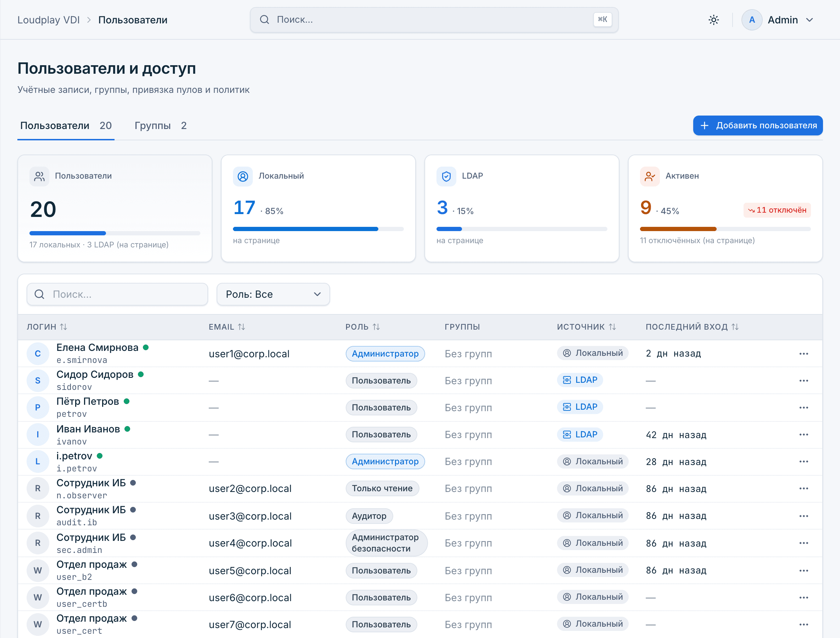Viewport: 840px width, 638px height.
Task: Expand the Admin account menu chevron
Action: pyautogui.click(x=809, y=20)
